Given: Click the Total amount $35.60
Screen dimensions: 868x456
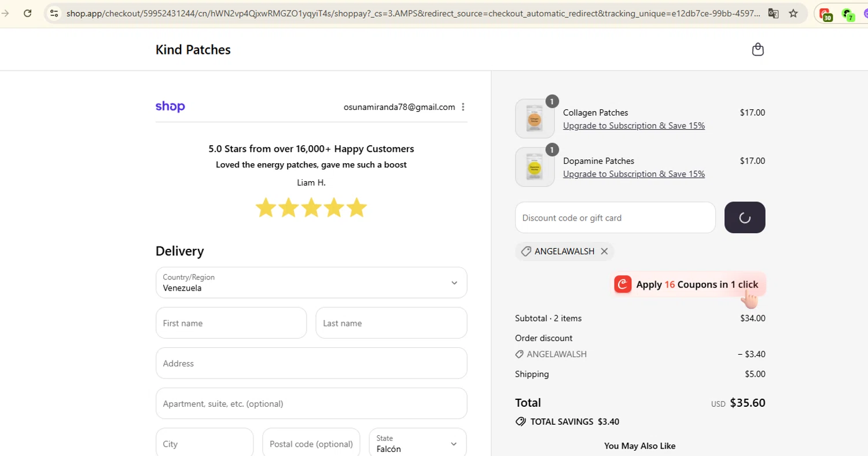Looking at the screenshot, I should pyautogui.click(x=748, y=403).
